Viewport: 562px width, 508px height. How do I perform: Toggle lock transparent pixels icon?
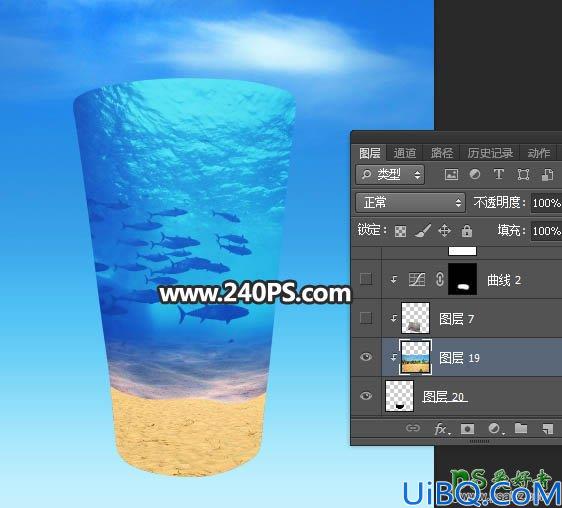pyautogui.click(x=400, y=231)
